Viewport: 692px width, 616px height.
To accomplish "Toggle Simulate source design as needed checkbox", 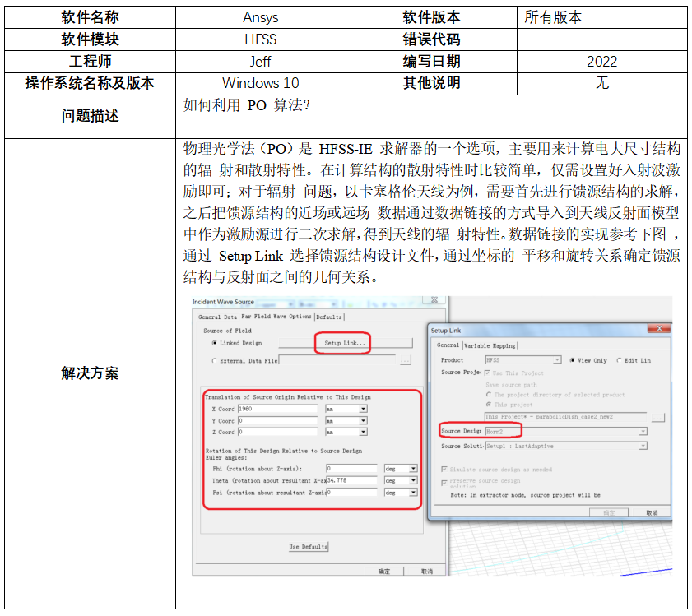I will [x=444, y=470].
